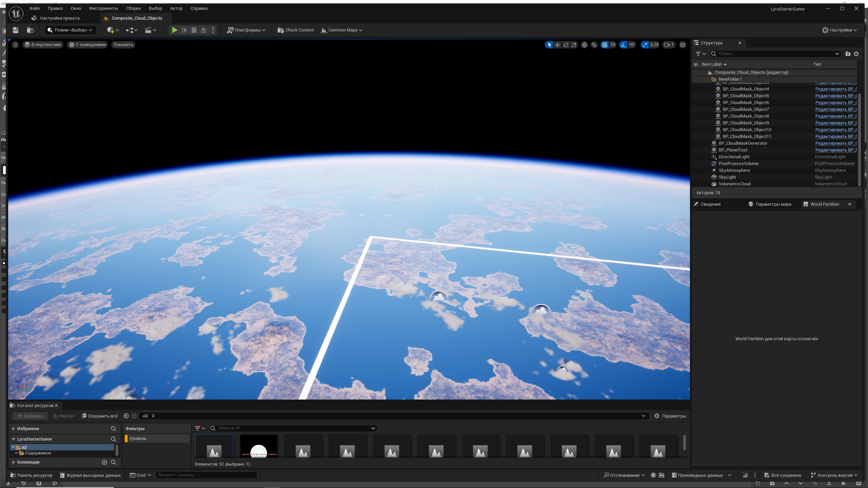Toggle rotation angle snapping
The width and height of the screenshot is (868, 488).
click(x=624, y=45)
